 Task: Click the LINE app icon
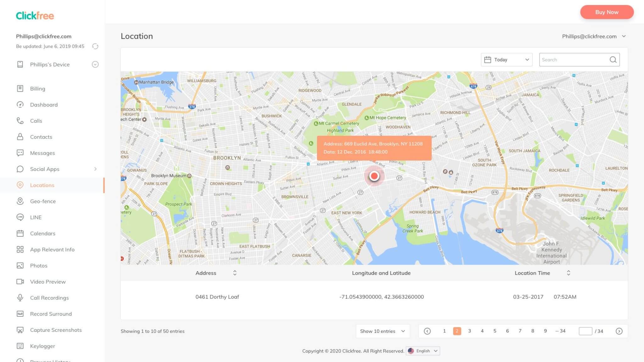20,217
